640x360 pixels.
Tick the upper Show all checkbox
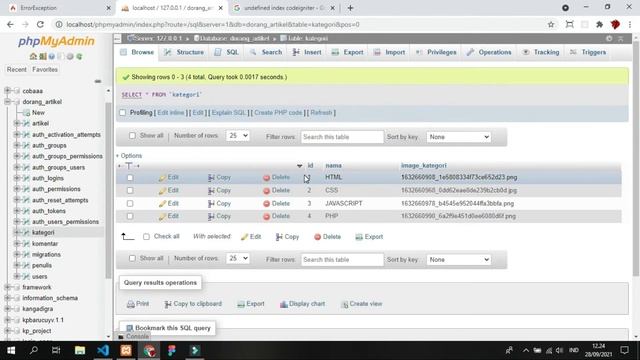[x=132, y=136]
